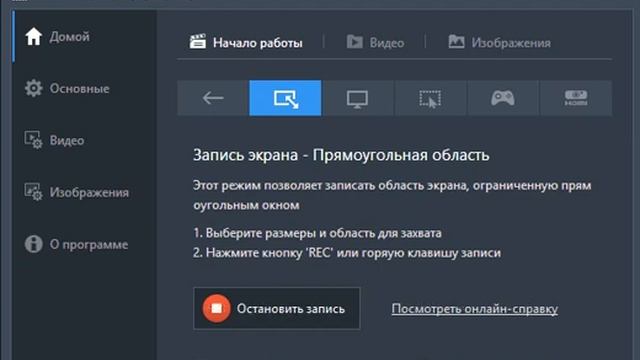The width and height of the screenshot is (640, 360).
Task: Click the red stop icon in record button
Action: (x=216, y=309)
